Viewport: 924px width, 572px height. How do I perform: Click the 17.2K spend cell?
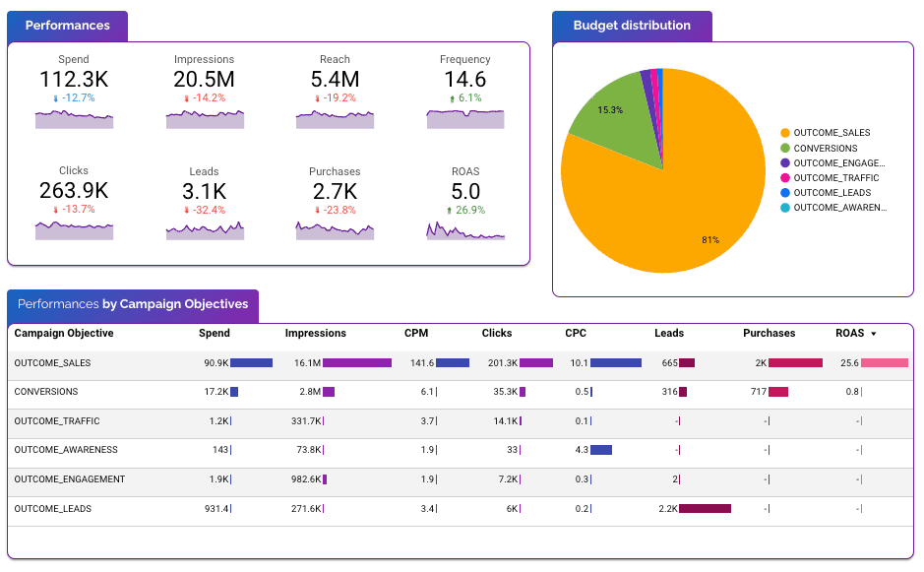coord(216,392)
